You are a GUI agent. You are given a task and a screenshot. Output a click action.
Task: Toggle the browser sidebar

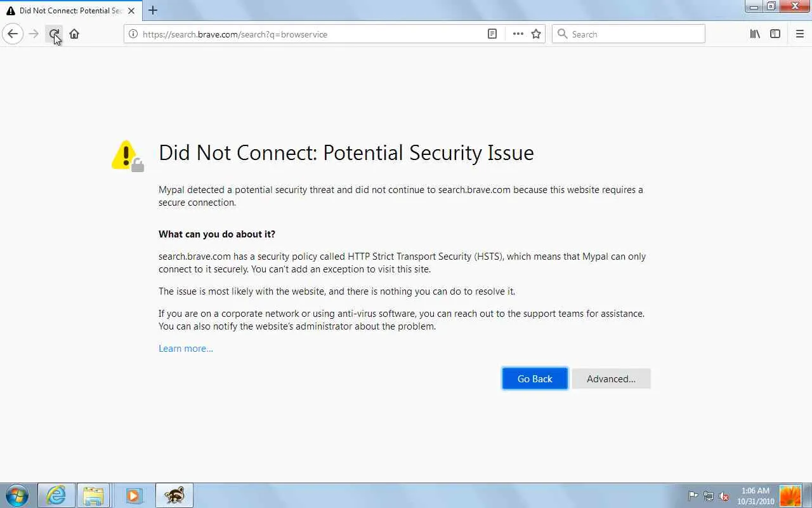[775, 34]
